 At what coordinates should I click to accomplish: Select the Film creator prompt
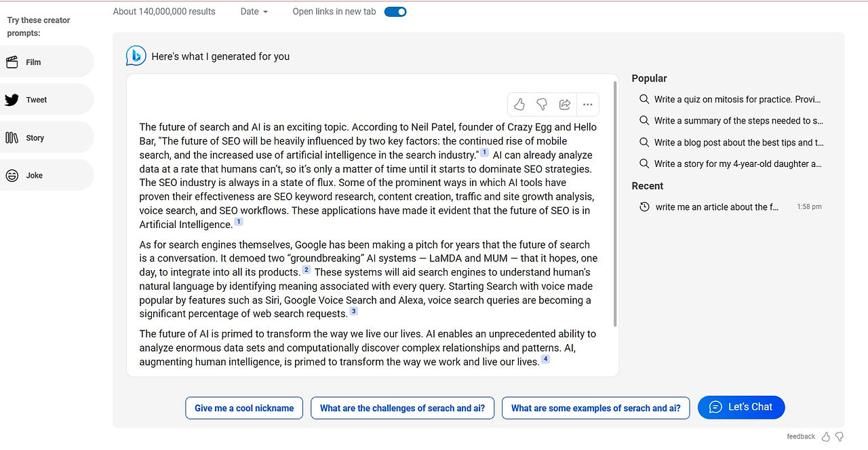[46, 62]
